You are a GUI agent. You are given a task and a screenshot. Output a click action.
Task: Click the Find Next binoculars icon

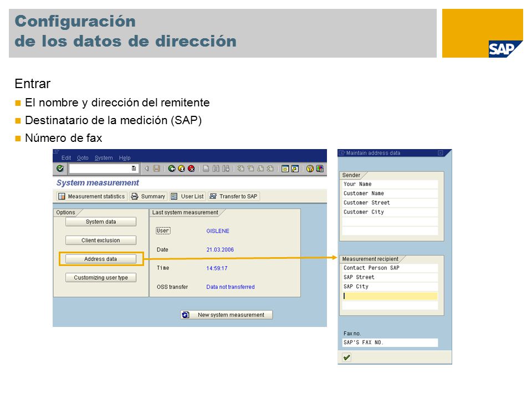tap(226, 168)
